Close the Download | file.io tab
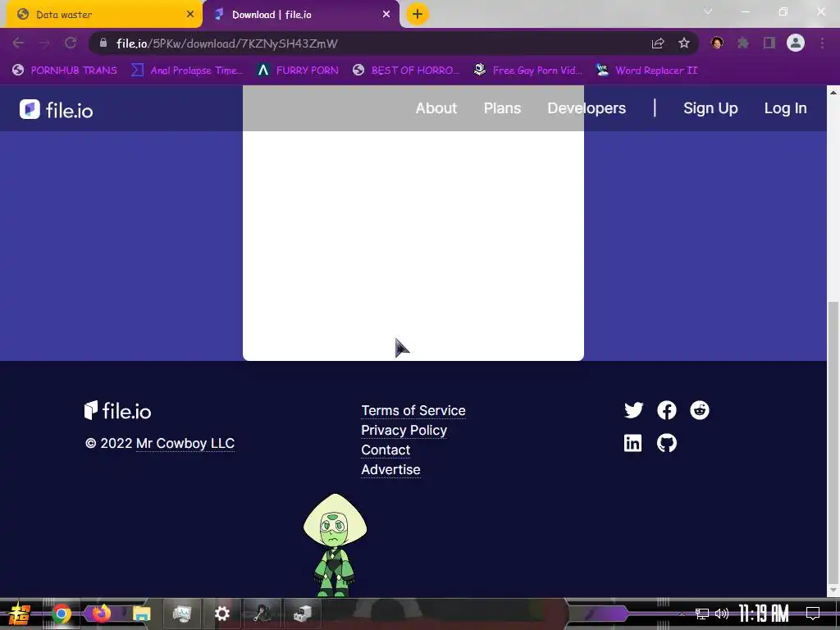This screenshot has width=840, height=630. click(x=386, y=15)
